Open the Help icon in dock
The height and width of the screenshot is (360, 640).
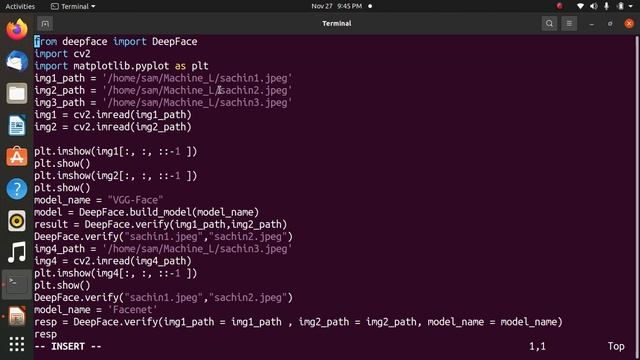[17, 189]
